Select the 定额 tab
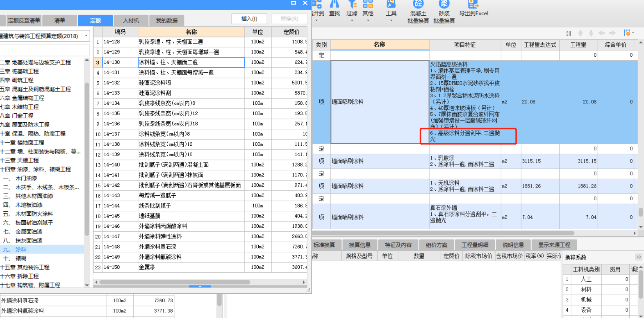 coord(95,20)
